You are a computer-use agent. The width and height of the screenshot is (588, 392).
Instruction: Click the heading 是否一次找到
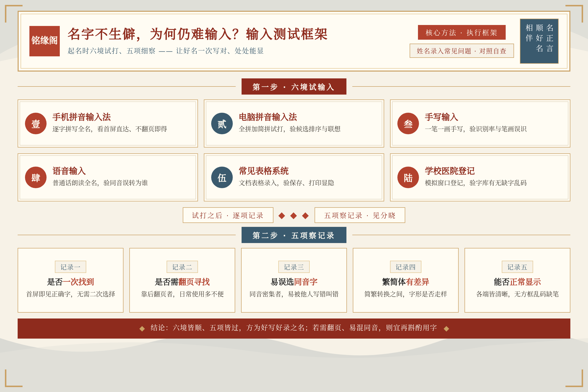71,282
